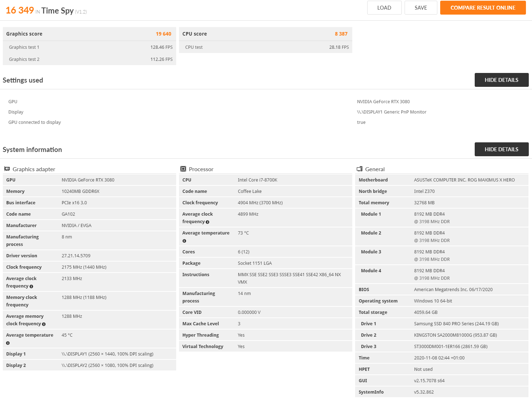Select Cores value 6 (12)

243,252
